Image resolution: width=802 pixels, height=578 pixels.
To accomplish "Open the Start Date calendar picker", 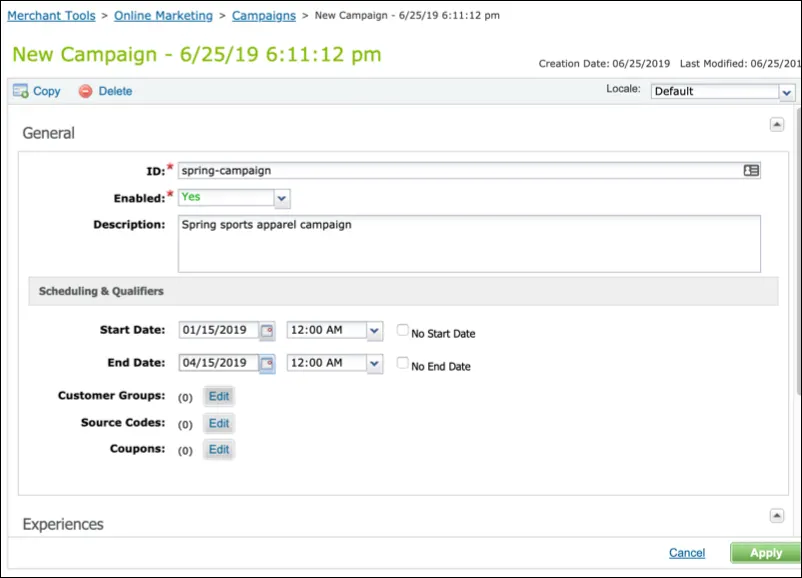I will click(x=267, y=331).
